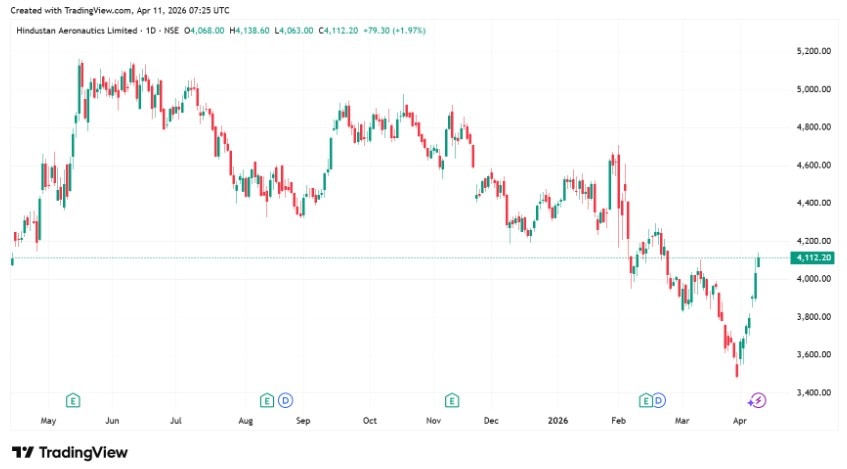
Task: Click the earnings marker near May
Action: [73, 400]
